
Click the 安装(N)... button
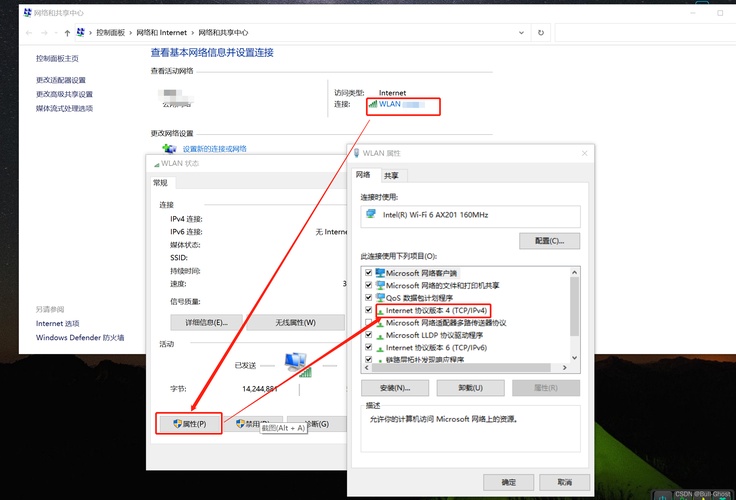coord(395,388)
